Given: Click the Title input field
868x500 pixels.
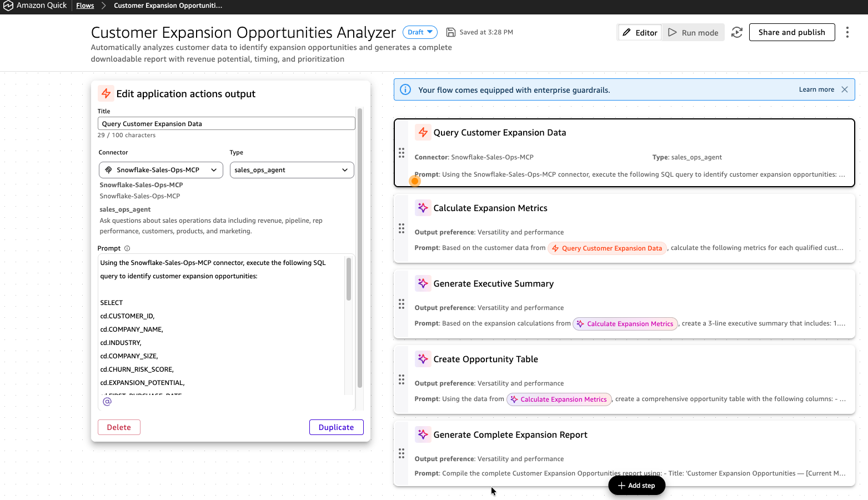Looking at the screenshot, I should (227, 123).
